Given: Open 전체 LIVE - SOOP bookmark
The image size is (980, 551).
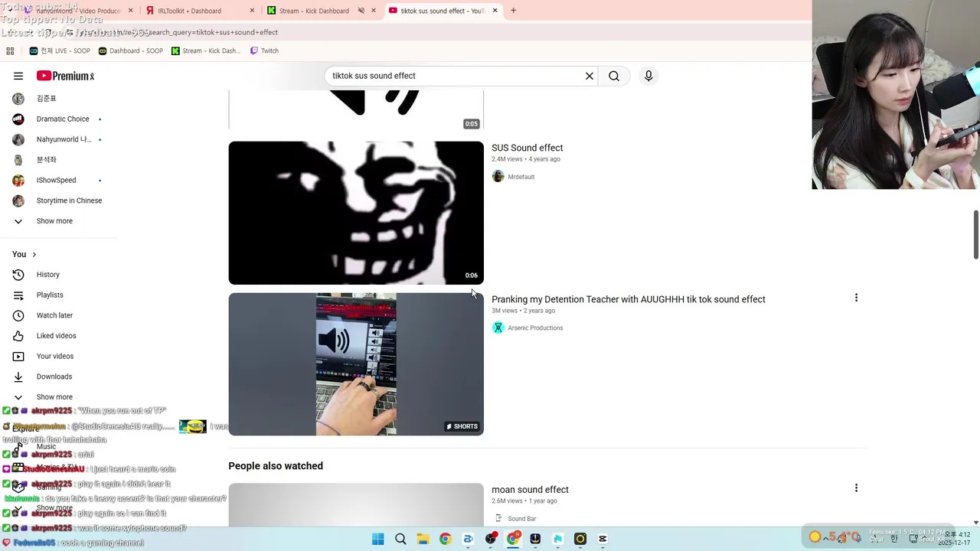Looking at the screenshot, I should 60,51.
